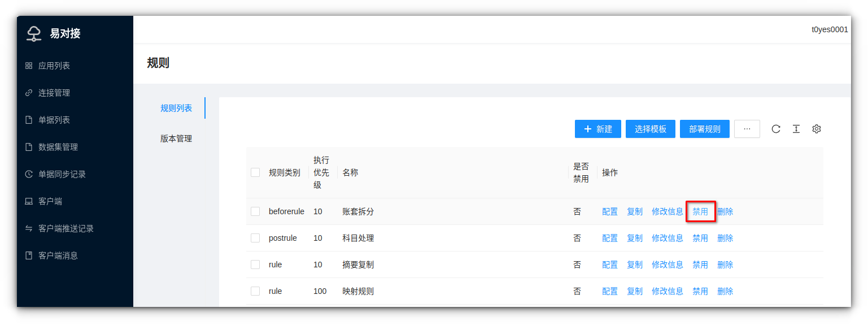Select the 账套拆分 row checkbox
This screenshot has height=325, width=868.
click(x=255, y=211)
